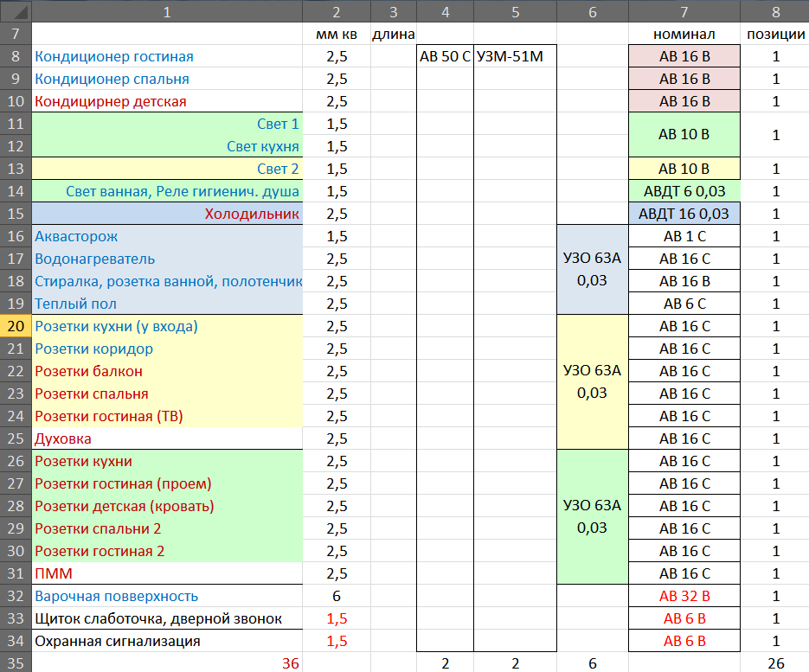
Task: Select row 20 header
Action: tap(16, 326)
